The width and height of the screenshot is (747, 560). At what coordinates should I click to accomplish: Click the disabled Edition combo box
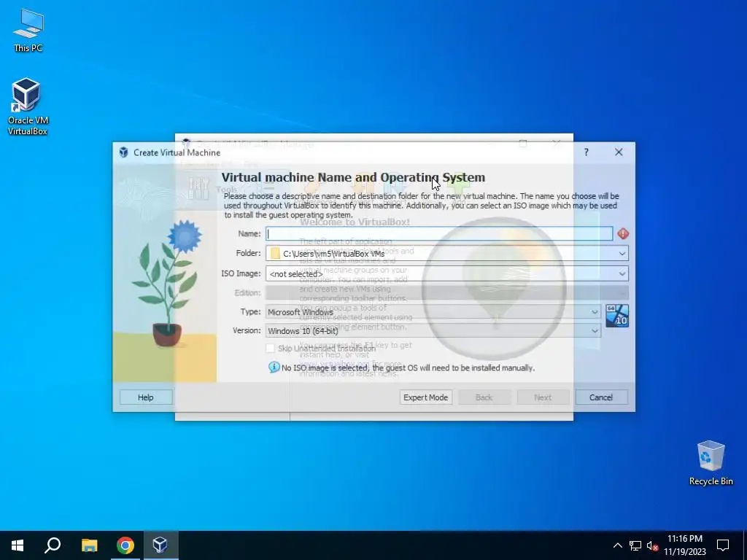(447, 292)
